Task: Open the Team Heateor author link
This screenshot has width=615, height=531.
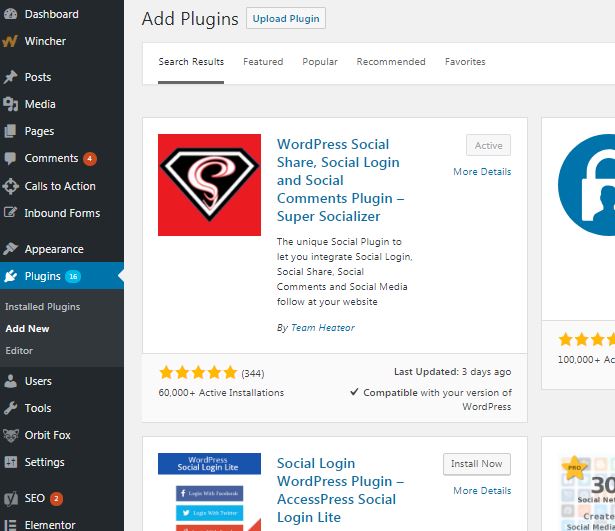Action: click(x=323, y=328)
